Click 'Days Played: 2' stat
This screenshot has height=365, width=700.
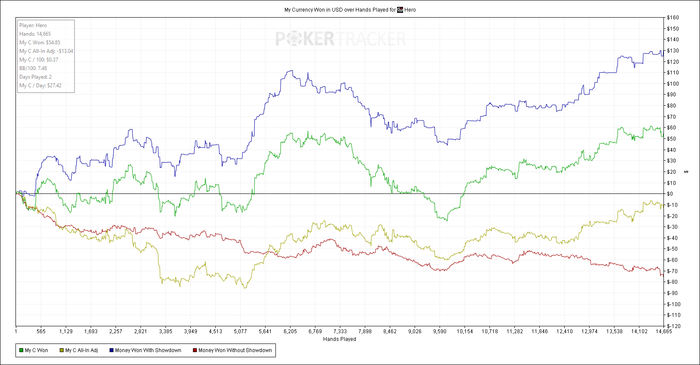(35, 77)
